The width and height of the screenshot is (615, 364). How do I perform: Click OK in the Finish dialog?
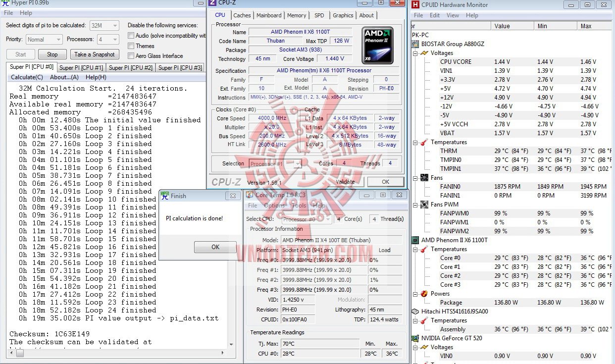[x=215, y=247]
